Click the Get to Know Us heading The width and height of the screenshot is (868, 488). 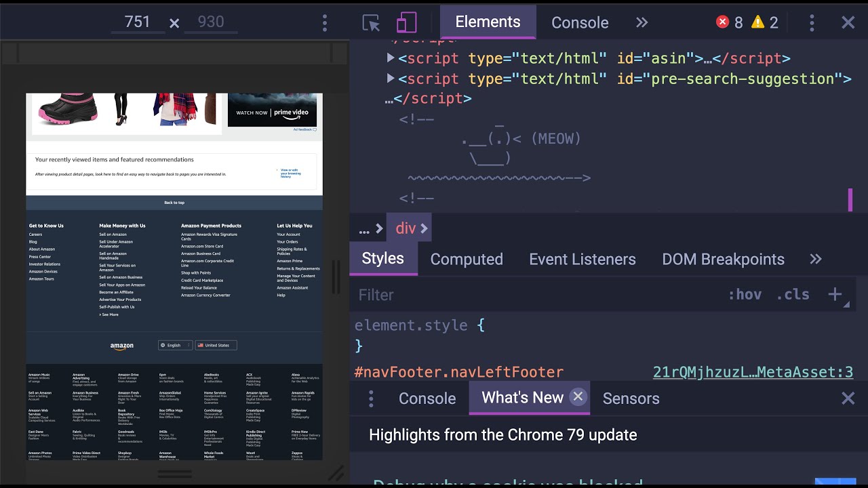click(46, 226)
